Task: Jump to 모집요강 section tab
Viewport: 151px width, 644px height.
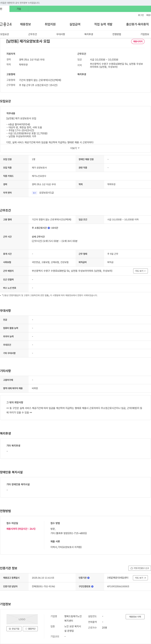Action: tap(5, 34)
